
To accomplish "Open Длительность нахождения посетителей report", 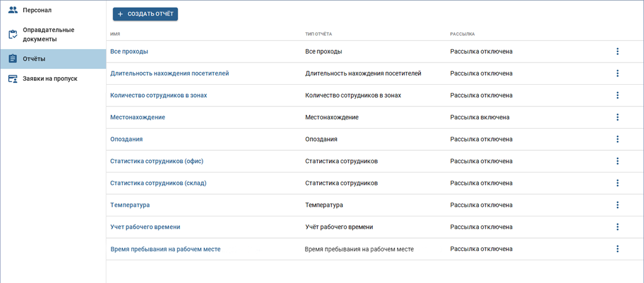I will [169, 74].
